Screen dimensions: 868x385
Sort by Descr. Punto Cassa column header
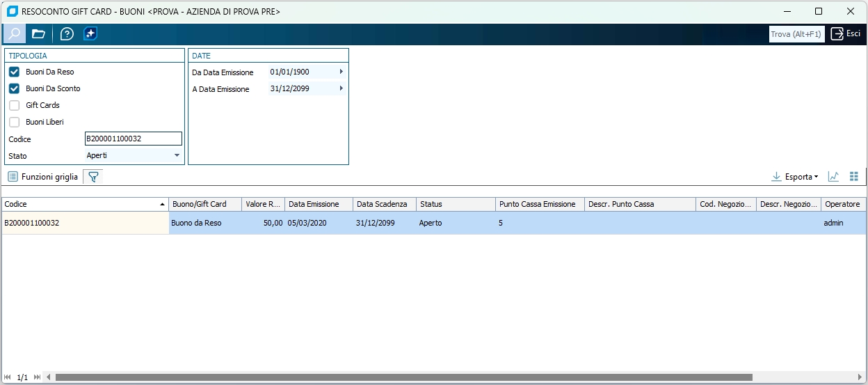coord(640,204)
